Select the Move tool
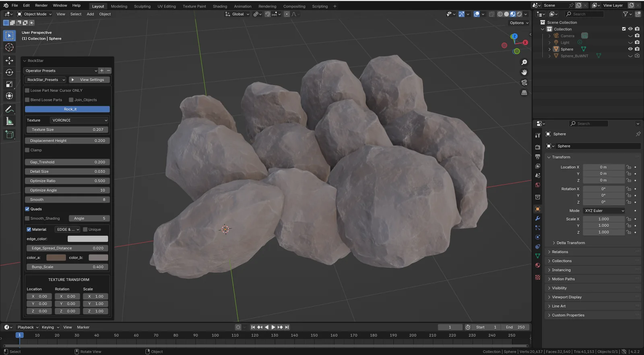The width and height of the screenshot is (644, 355). click(x=9, y=61)
